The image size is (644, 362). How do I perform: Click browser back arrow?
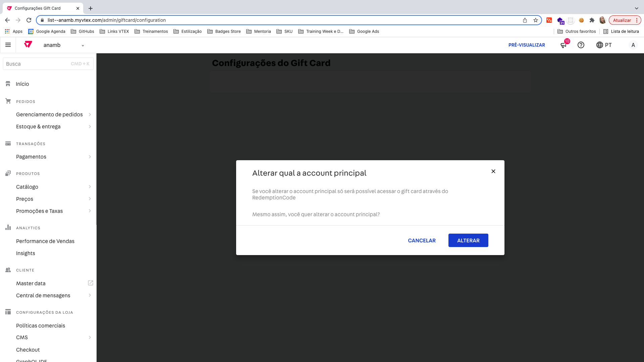pos(7,20)
